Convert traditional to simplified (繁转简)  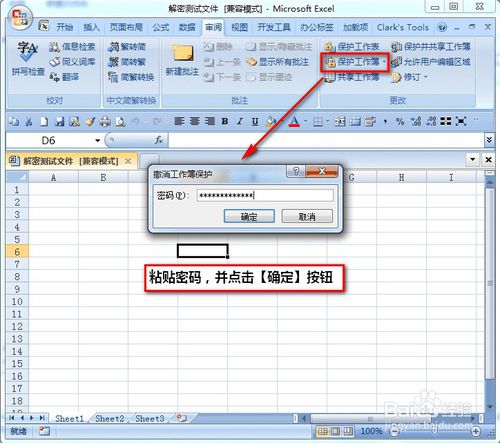pyautogui.click(x=127, y=47)
